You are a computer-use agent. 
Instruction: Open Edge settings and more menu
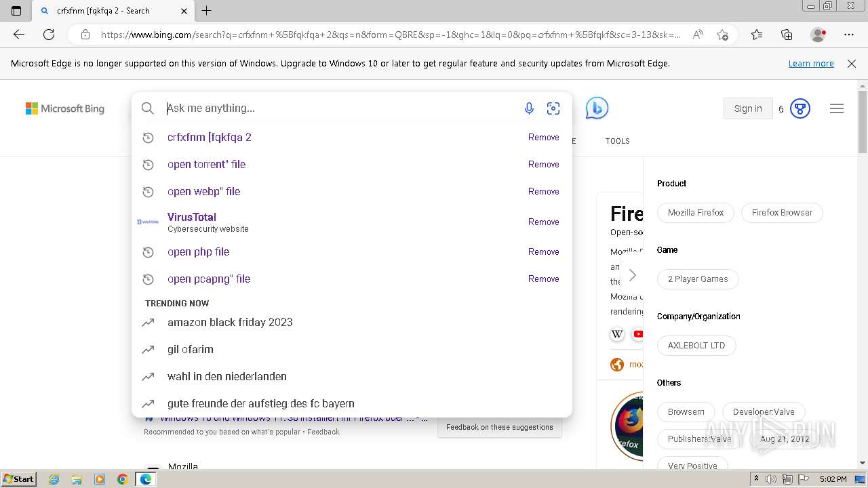click(849, 35)
